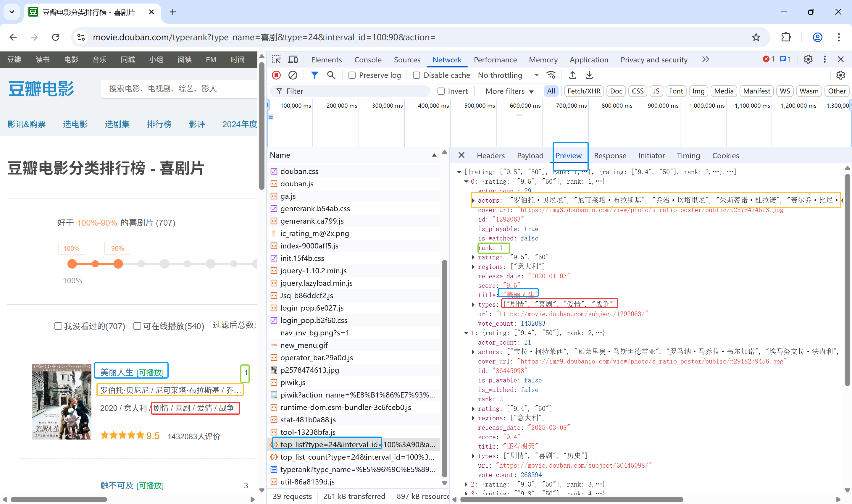Image resolution: width=852 pixels, height=504 pixels.
Task: Check the Disable cache option
Action: (x=417, y=75)
